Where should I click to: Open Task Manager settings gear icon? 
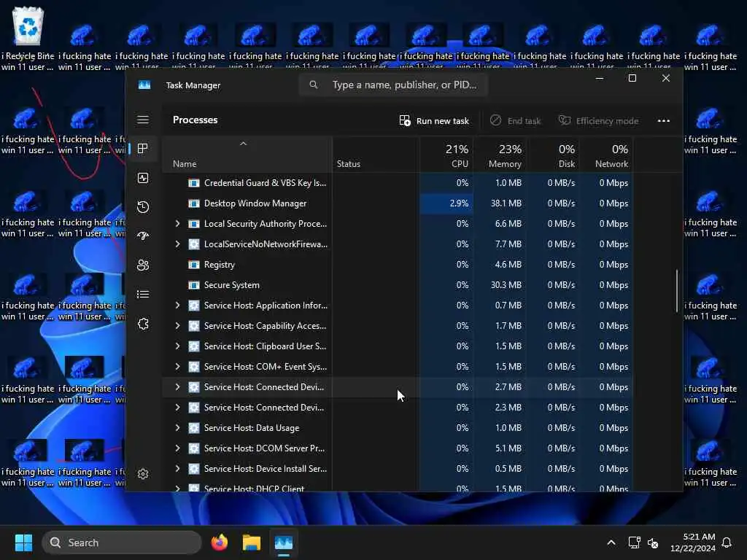(143, 474)
